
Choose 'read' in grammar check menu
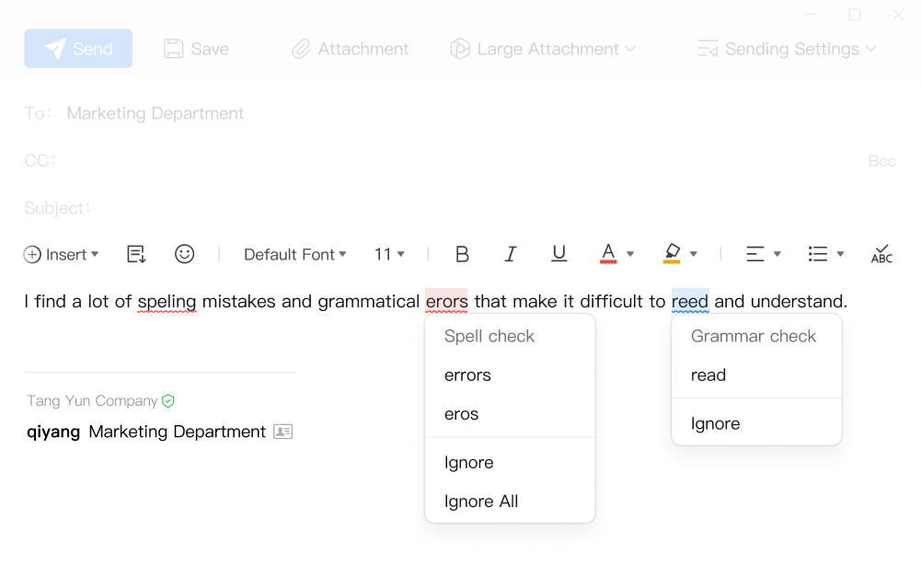pos(708,375)
